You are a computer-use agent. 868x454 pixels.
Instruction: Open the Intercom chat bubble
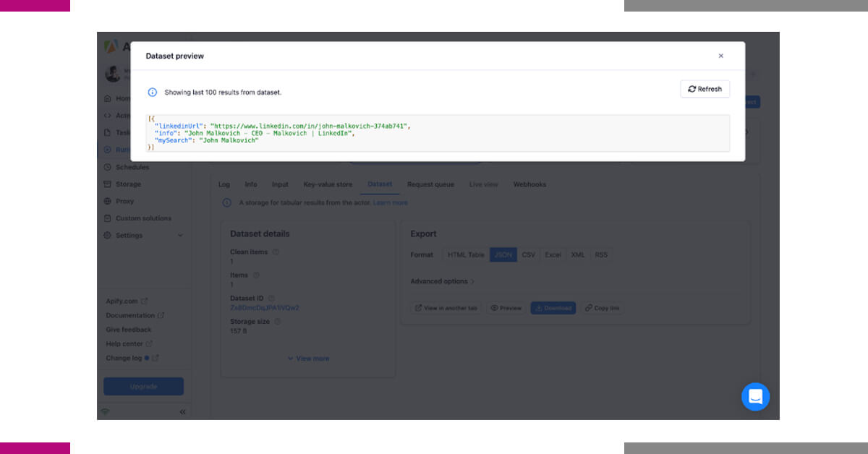click(x=755, y=397)
